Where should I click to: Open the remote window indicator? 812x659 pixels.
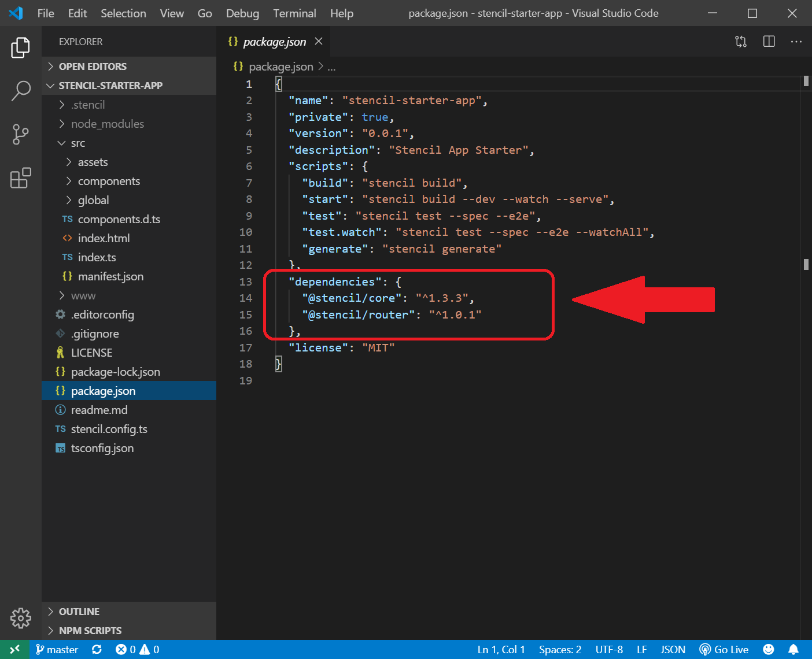point(15,650)
